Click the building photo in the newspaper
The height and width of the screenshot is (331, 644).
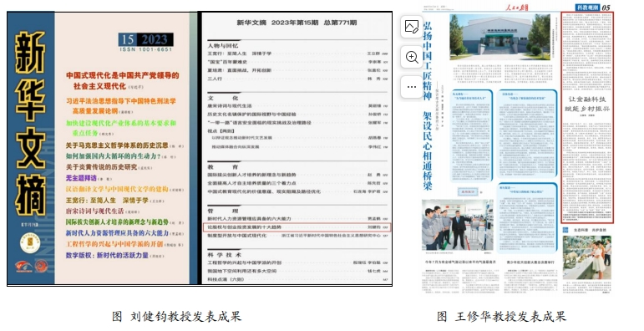coord(499,37)
